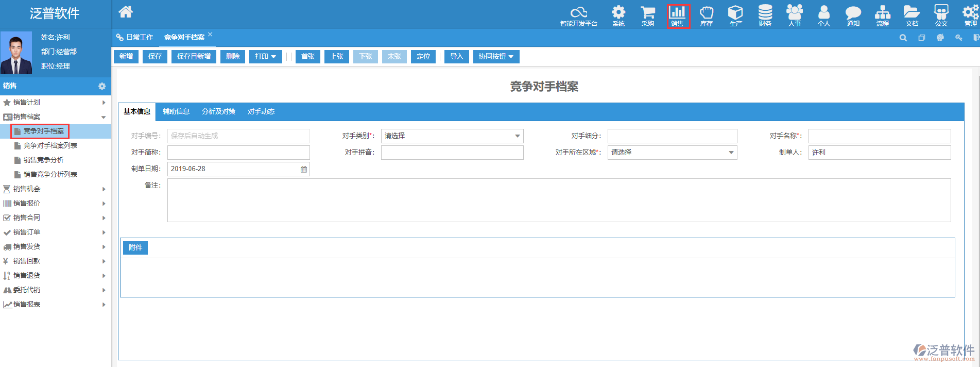Screen dimensions: 980x367
Task: Select 竞争对手档案列表 in the sidebar
Action: (x=50, y=146)
